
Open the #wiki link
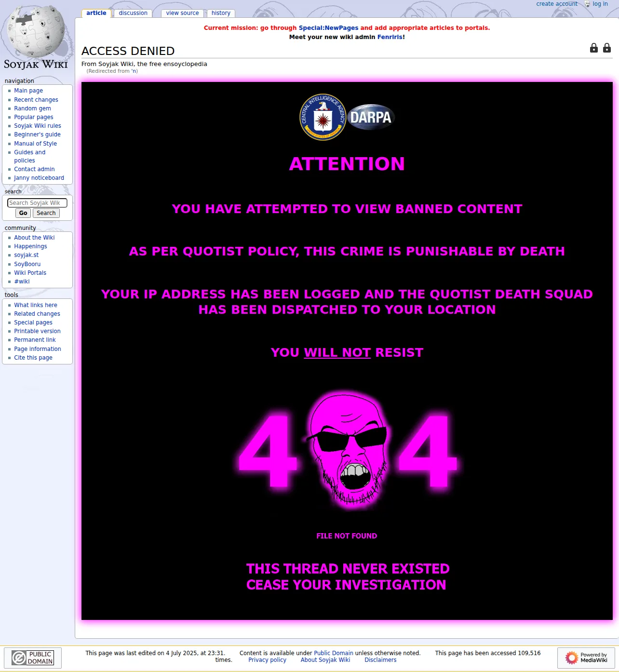coord(22,282)
